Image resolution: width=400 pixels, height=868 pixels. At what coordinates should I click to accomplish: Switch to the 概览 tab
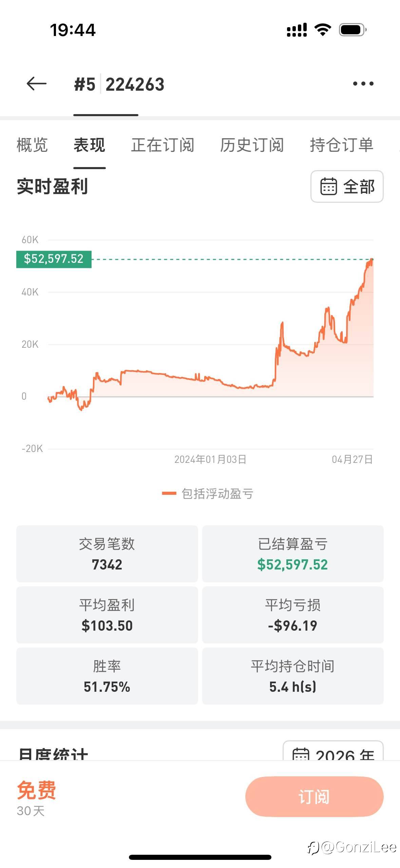[32, 145]
